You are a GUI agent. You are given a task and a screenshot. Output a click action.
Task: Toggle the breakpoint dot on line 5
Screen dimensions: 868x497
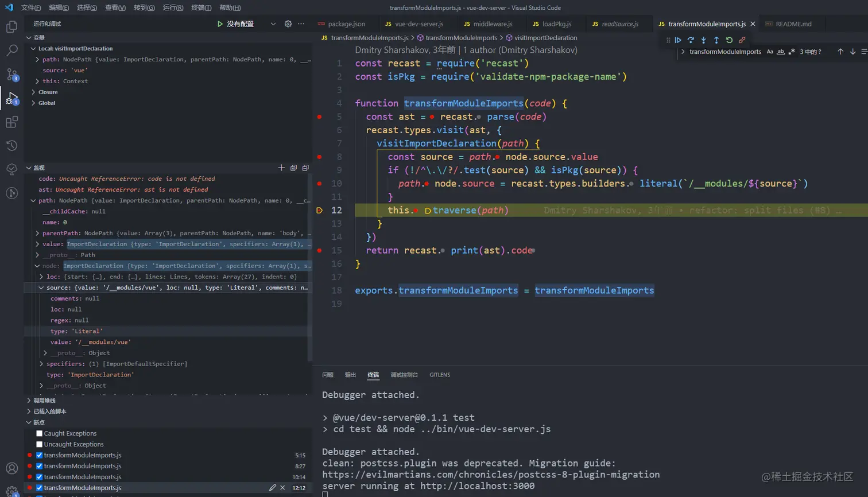click(320, 117)
